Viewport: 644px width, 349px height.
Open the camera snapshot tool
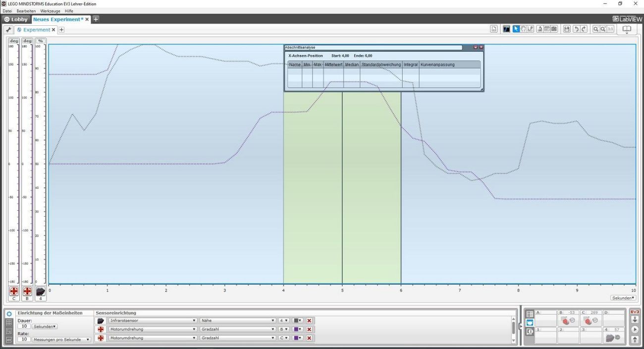[554, 29]
